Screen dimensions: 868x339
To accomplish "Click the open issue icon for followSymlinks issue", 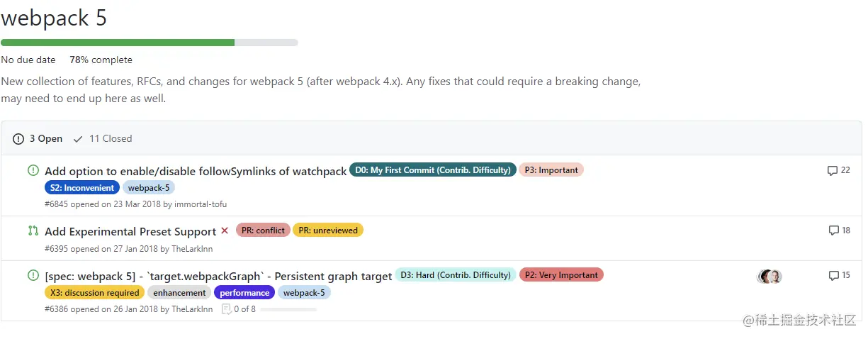I will 33,170.
